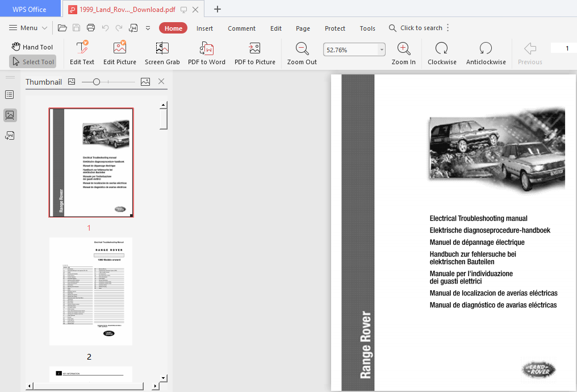Open the Page ribbon tab
The height and width of the screenshot is (392, 577).
click(x=303, y=28)
